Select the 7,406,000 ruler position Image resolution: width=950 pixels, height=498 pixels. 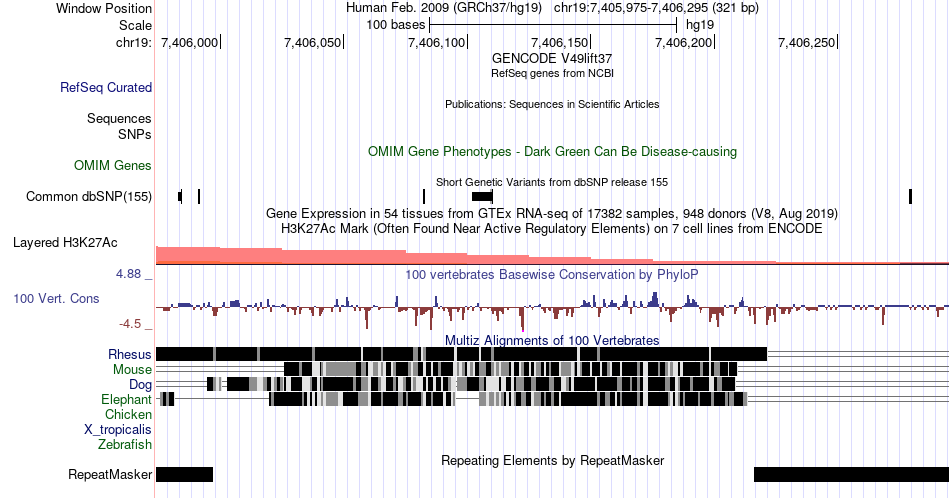(x=190, y=42)
